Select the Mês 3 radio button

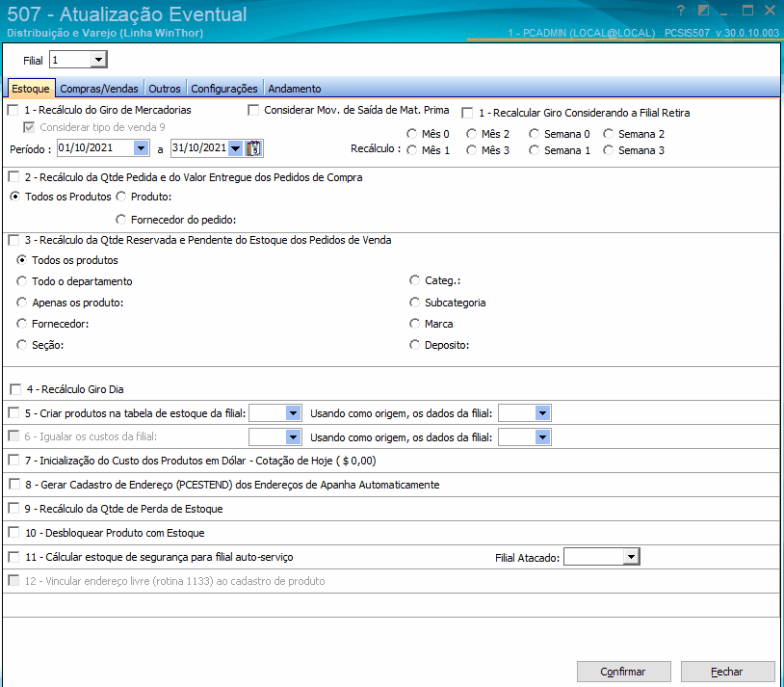coord(471,150)
